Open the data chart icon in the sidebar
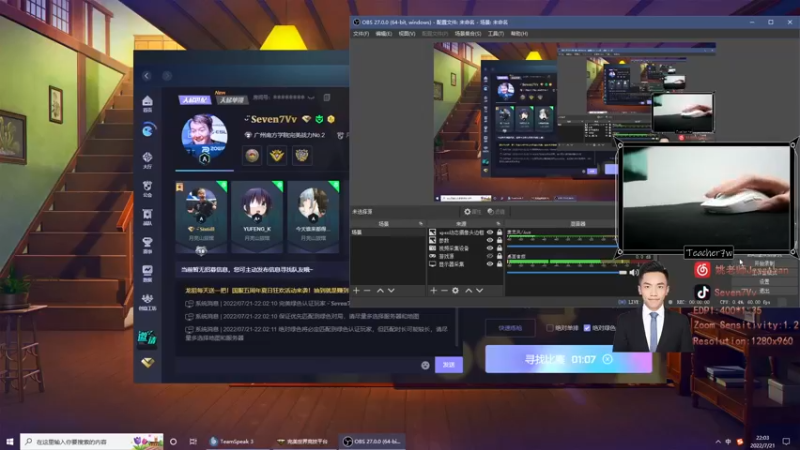The image size is (800, 450). 147,273
